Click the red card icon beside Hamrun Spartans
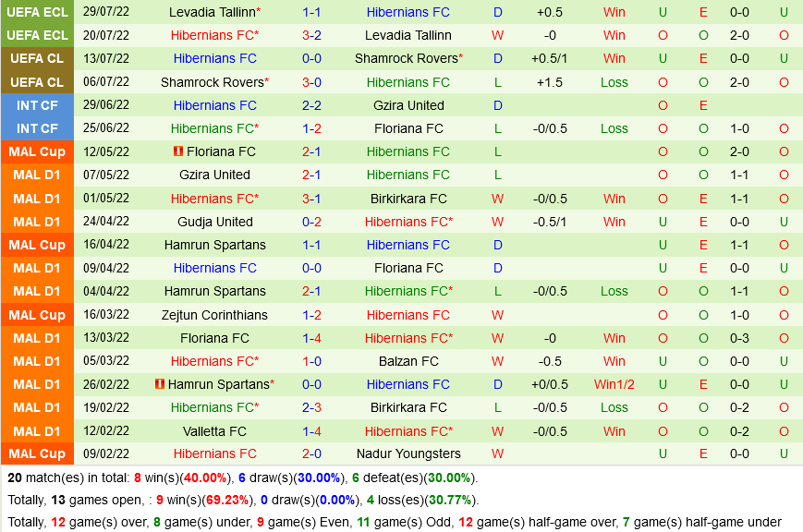Viewport: 803px width, 532px height. [160, 384]
